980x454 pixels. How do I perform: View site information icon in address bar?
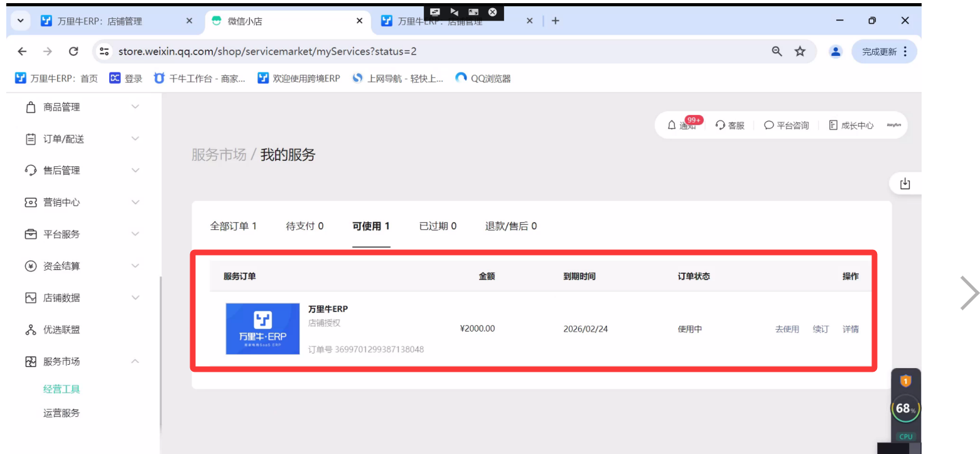pyautogui.click(x=105, y=51)
